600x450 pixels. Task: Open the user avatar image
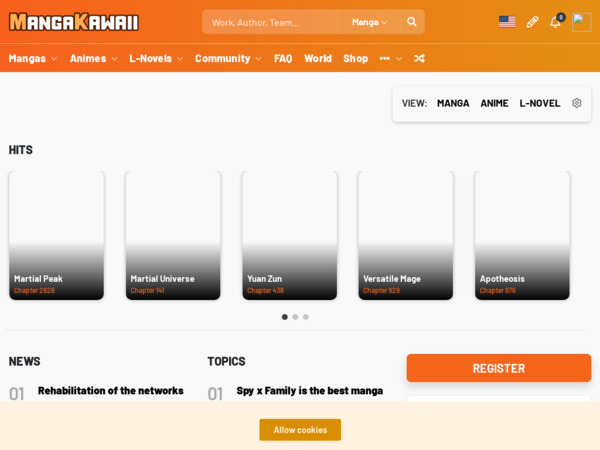pos(581,22)
